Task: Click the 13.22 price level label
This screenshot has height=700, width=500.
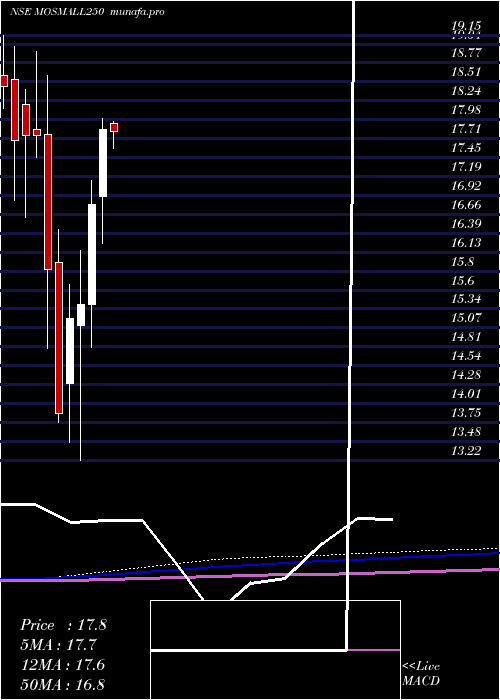Action: [x=466, y=451]
